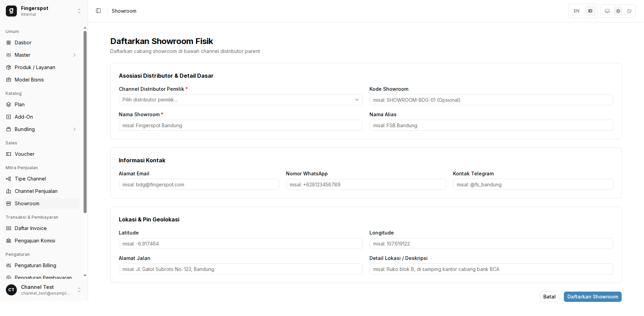
Task: Select light theme sun icon
Action: [x=618, y=11]
